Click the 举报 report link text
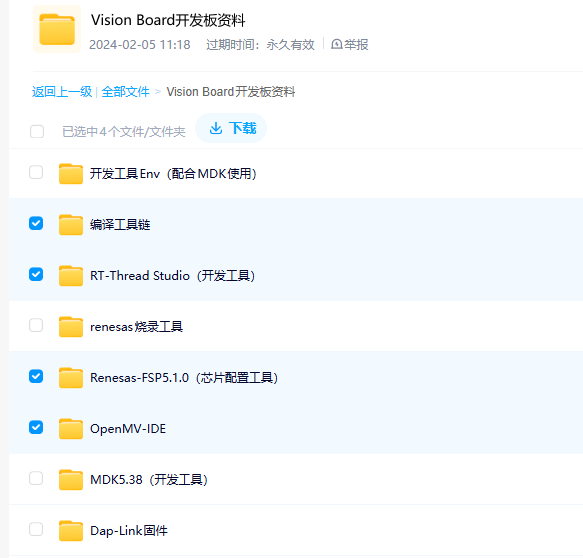The image size is (583, 558). pos(356,44)
